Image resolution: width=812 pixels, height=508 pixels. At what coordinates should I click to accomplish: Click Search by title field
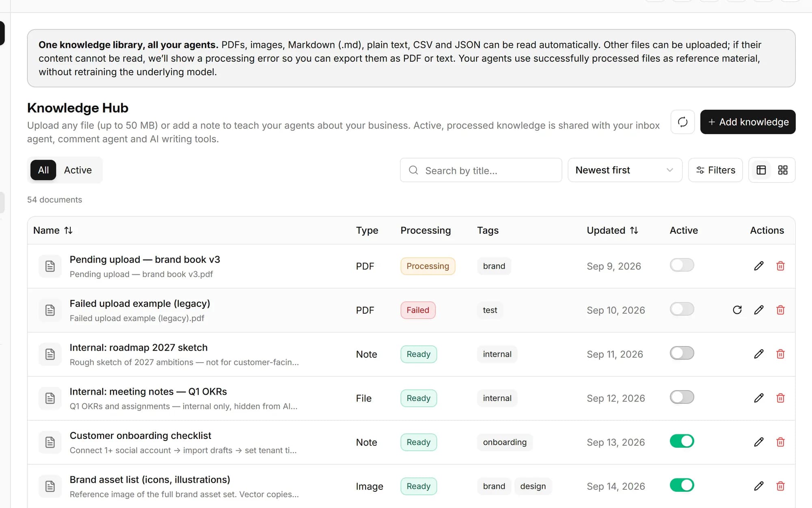click(481, 170)
